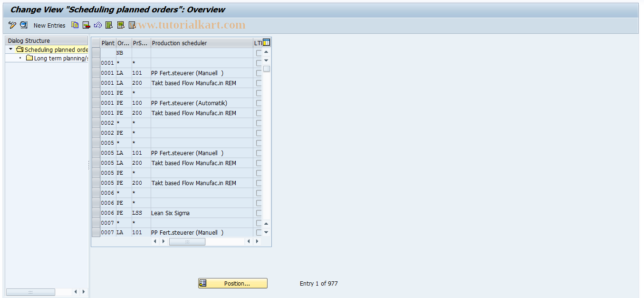
Task: Tick LTP checkbox for 0001 PE 200 row
Action: tap(259, 113)
